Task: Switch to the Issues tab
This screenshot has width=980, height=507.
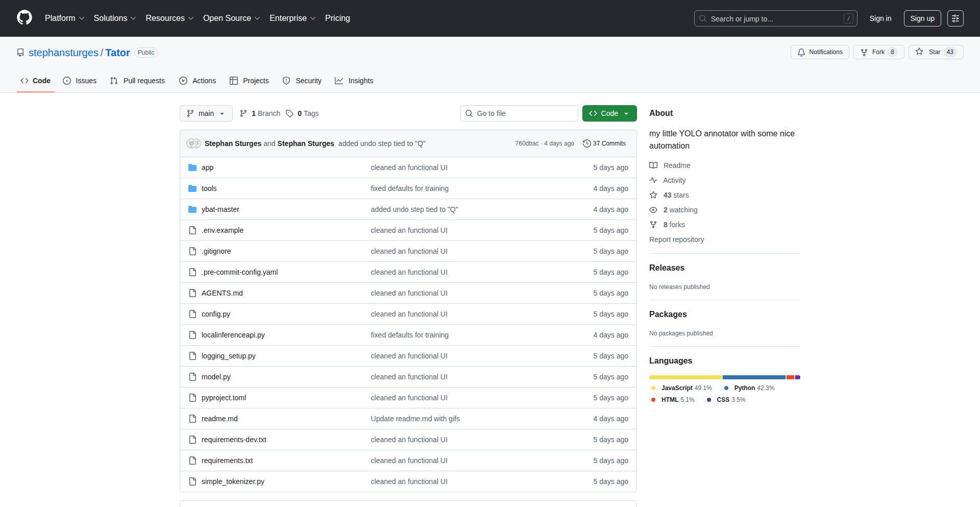Action: [x=80, y=81]
